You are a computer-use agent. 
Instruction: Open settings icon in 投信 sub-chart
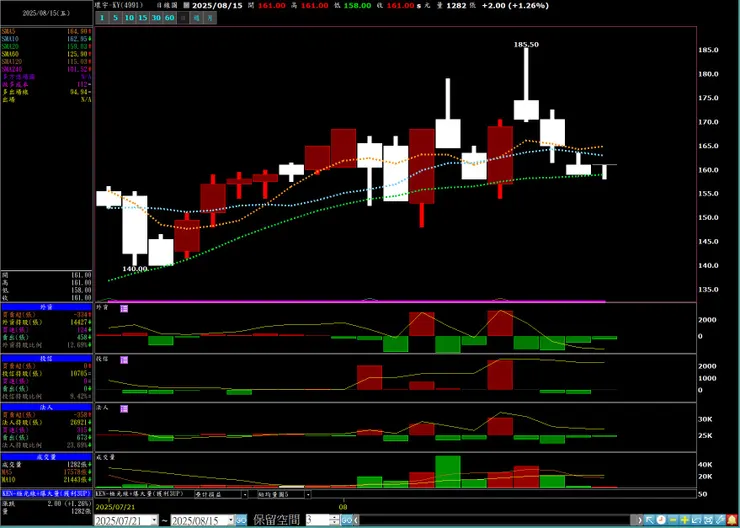(x=124, y=360)
